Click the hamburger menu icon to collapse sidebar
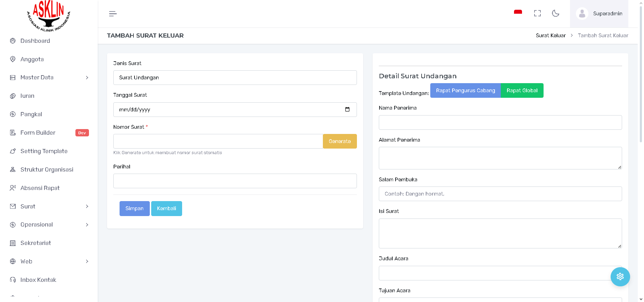This screenshot has height=302, width=644. [113, 14]
